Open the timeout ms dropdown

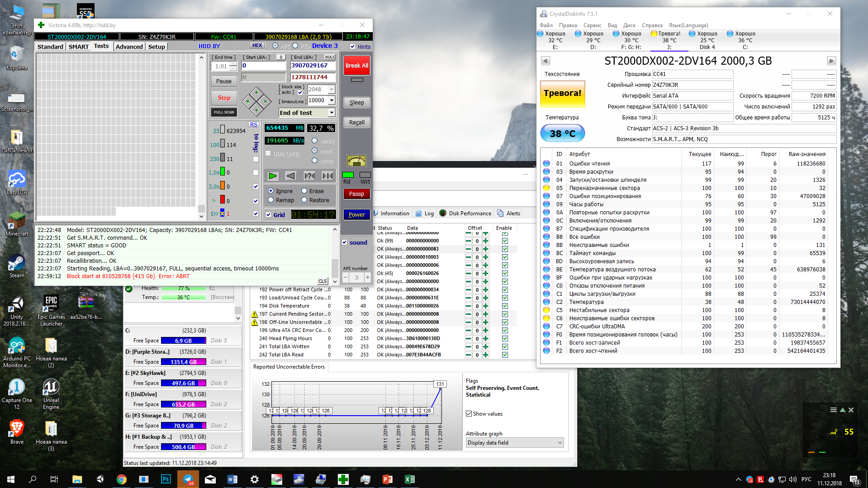(x=332, y=100)
